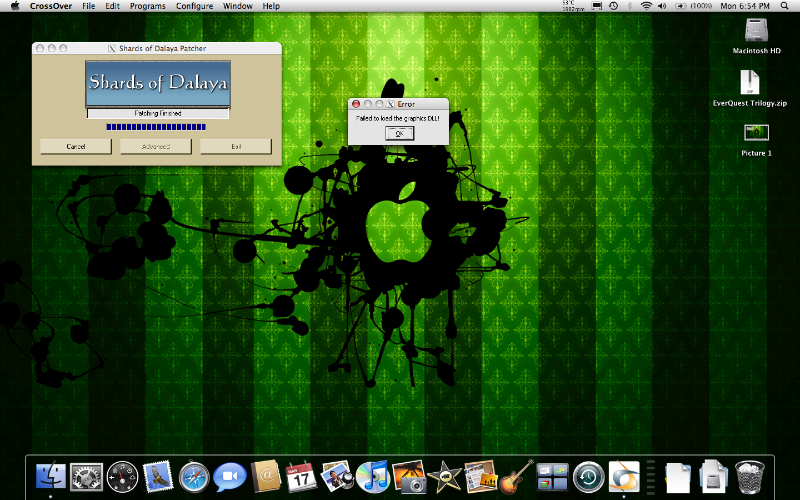Open the Apple menu
Viewport: 800px width, 500px height.
pos(15,6)
